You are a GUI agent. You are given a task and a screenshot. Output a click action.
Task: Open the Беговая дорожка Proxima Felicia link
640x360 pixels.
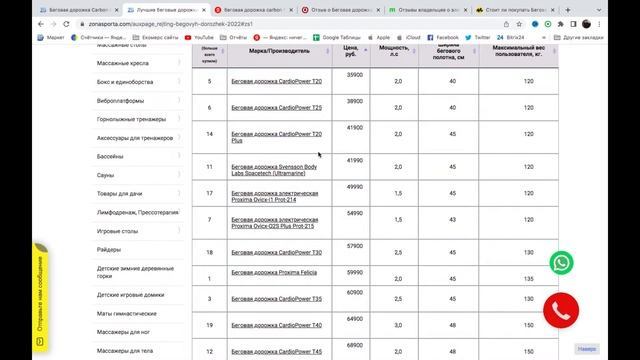coord(274,272)
